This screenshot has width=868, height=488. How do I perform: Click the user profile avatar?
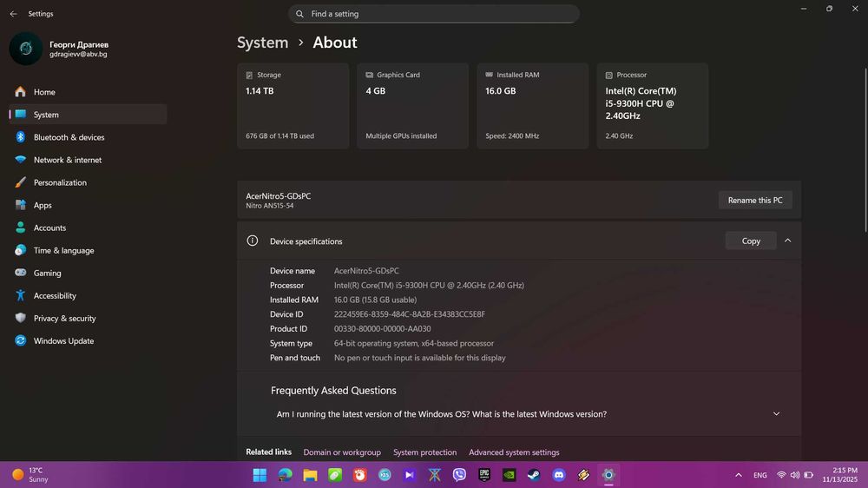(x=26, y=49)
